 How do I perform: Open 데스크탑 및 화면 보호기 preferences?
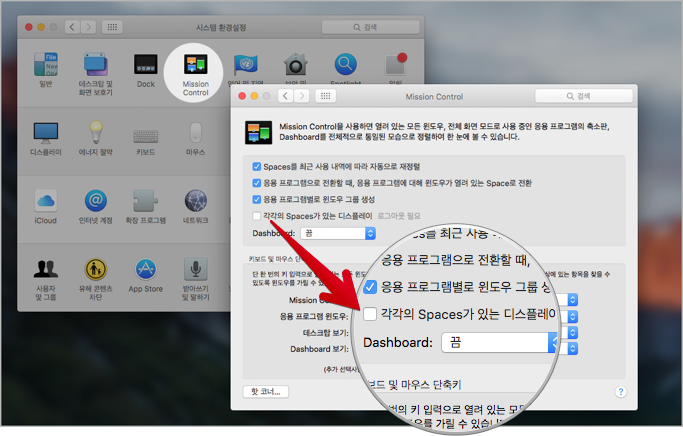click(95, 65)
